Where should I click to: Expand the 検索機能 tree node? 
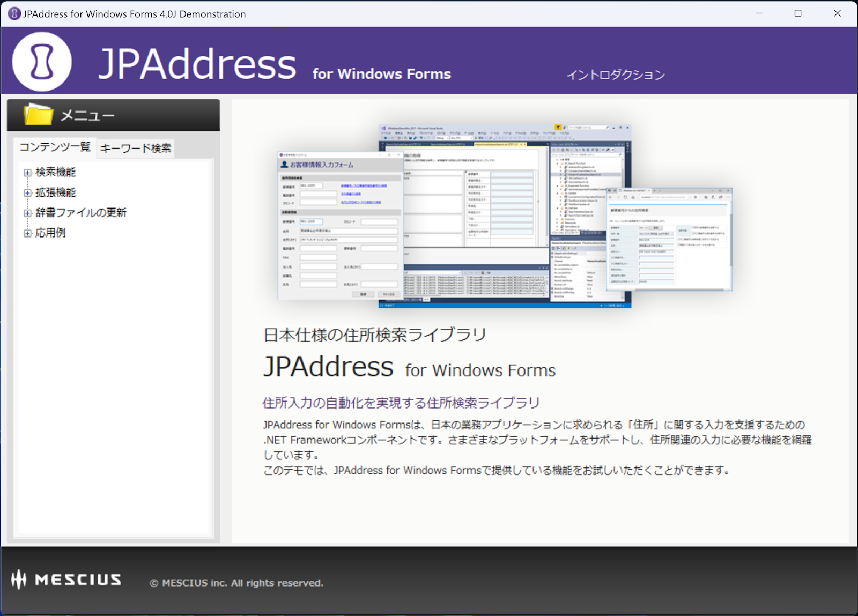(x=27, y=173)
